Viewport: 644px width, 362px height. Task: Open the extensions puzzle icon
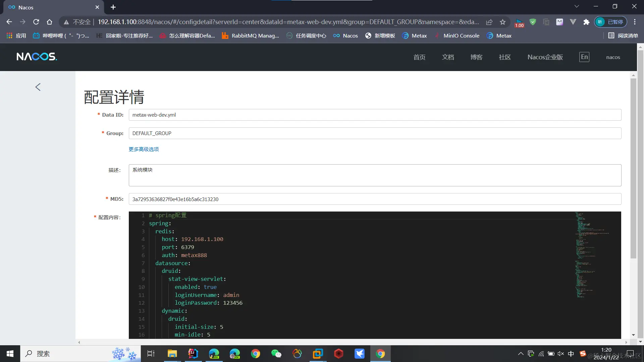(x=586, y=22)
